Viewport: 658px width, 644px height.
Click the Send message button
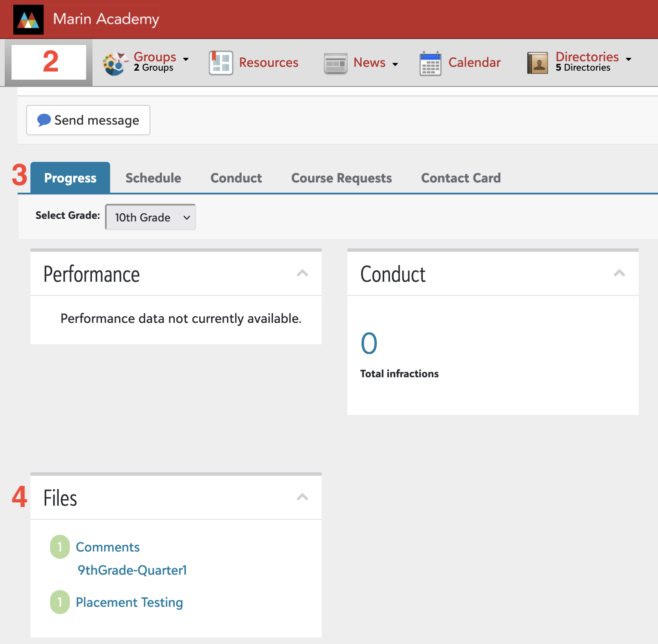(x=88, y=120)
